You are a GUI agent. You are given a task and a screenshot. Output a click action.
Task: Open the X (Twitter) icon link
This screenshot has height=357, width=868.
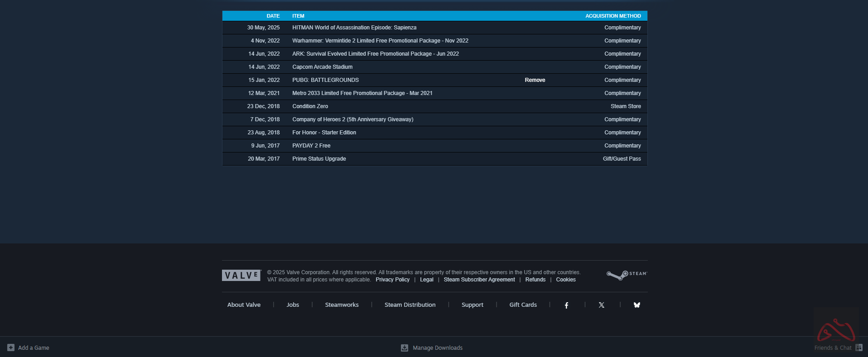(x=601, y=305)
